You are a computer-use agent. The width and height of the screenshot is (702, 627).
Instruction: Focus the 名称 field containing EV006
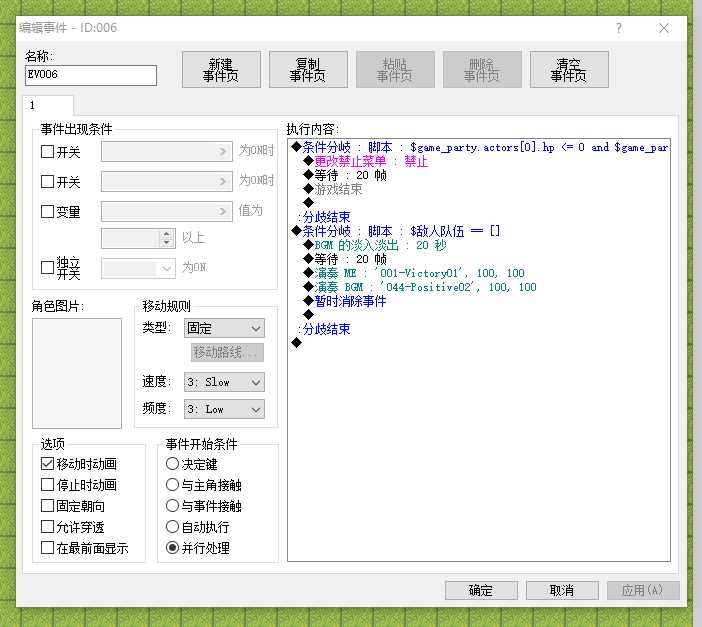91,75
